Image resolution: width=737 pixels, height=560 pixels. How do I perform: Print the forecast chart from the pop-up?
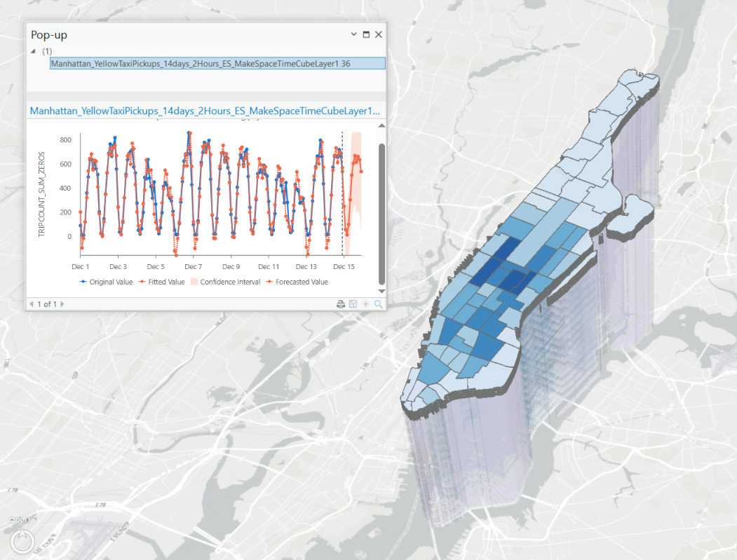[x=341, y=303]
